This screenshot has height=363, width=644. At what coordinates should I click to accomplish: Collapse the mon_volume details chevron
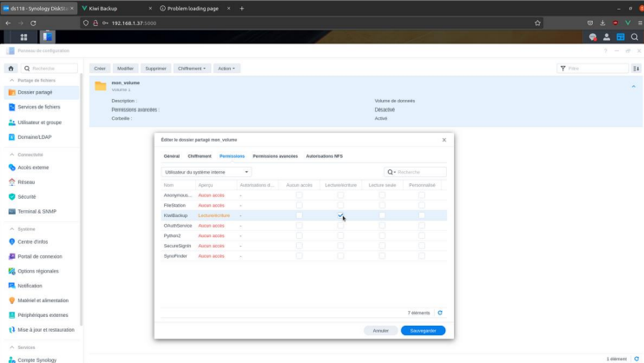(634, 86)
